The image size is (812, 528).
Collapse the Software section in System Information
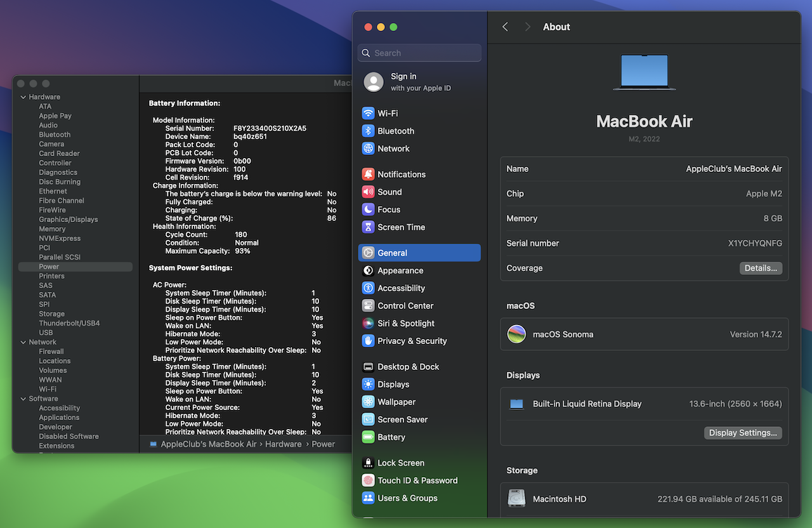pyautogui.click(x=23, y=399)
